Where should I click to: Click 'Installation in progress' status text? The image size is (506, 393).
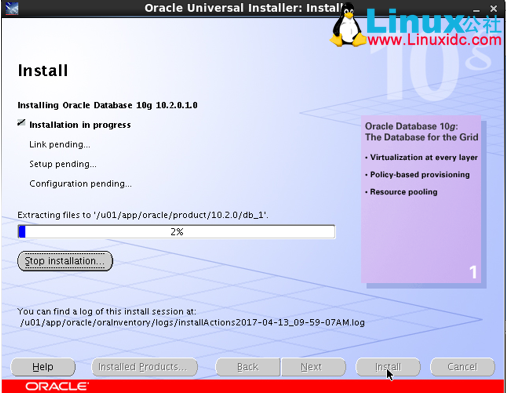[80, 125]
